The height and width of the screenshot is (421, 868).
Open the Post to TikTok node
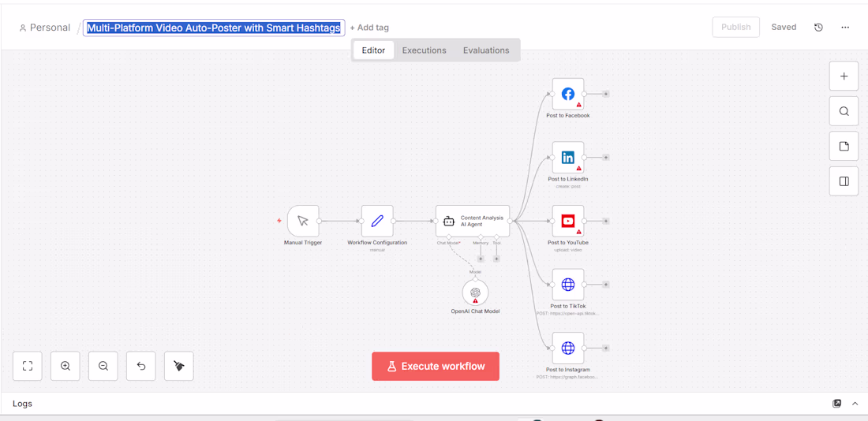coord(568,285)
